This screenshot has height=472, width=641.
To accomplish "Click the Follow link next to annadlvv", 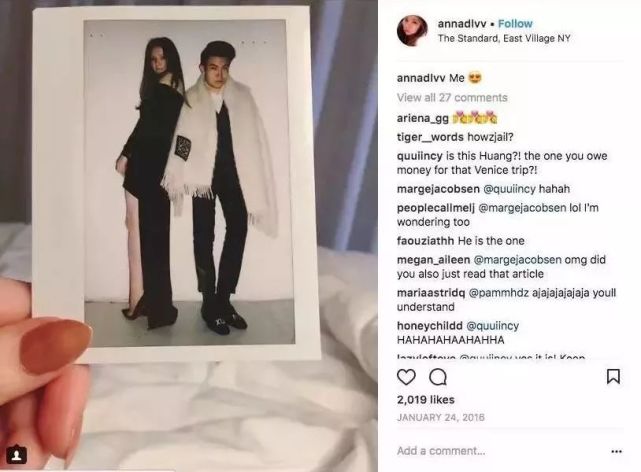I will point(515,24).
